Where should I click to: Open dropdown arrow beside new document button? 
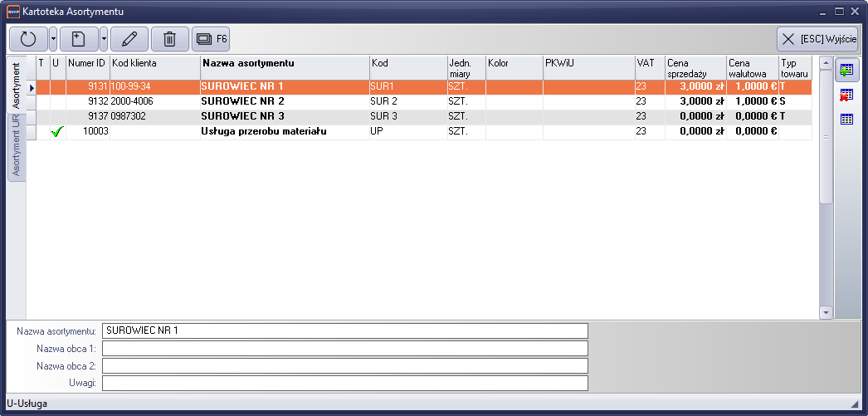(104, 38)
